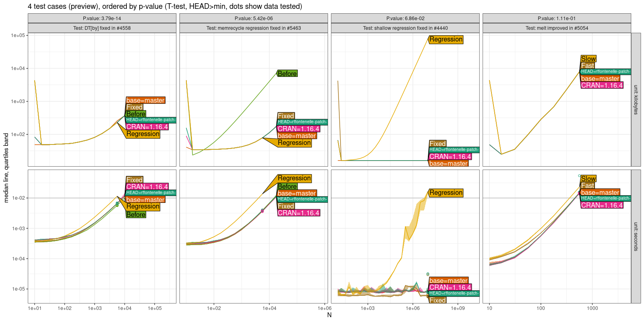
Task: Click 'Fixed' label in shallow kilobytes panel
Action: click(x=438, y=144)
